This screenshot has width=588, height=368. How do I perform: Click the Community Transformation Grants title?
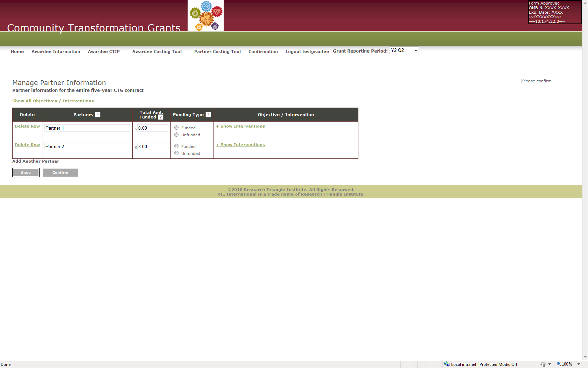(94, 28)
